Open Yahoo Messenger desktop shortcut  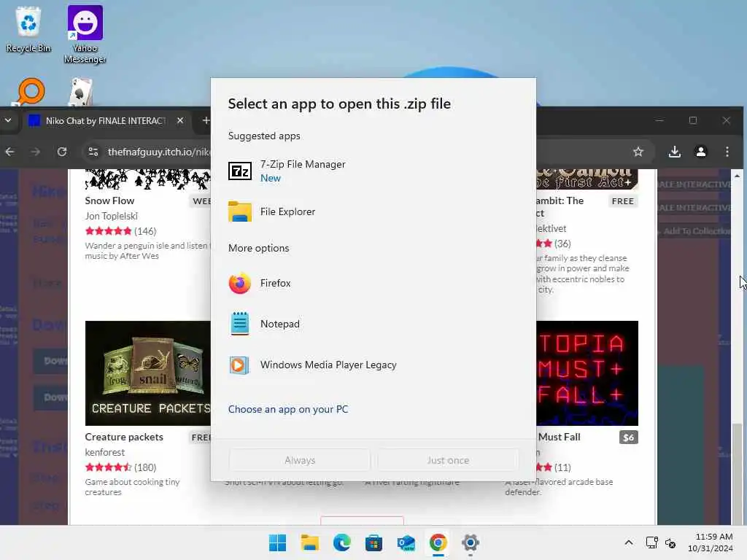pyautogui.click(x=85, y=34)
